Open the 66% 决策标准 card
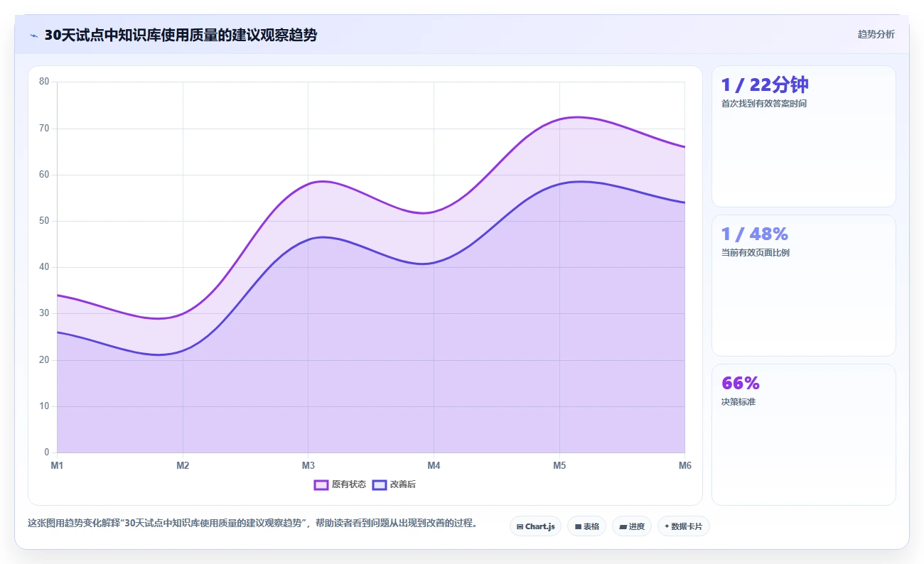This screenshot has height=564, width=924. pyautogui.click(x=803, y=435)
